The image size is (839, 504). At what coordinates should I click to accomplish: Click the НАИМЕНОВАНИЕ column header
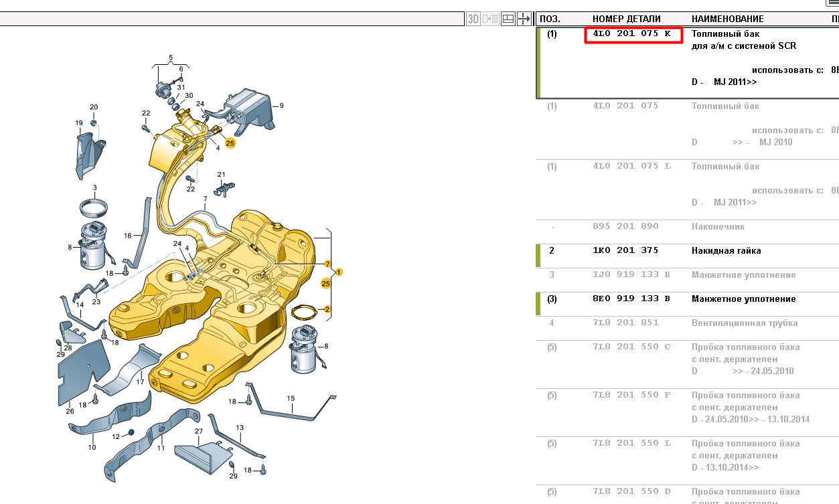pos(727,19)
